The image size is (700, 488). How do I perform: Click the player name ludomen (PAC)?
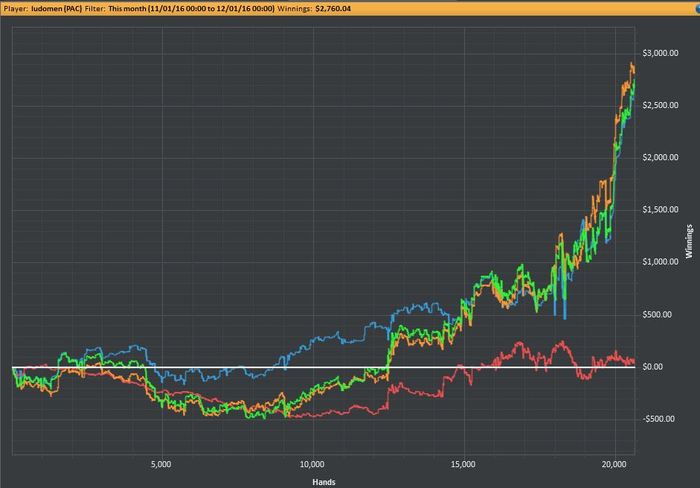[x=57, y=8]
